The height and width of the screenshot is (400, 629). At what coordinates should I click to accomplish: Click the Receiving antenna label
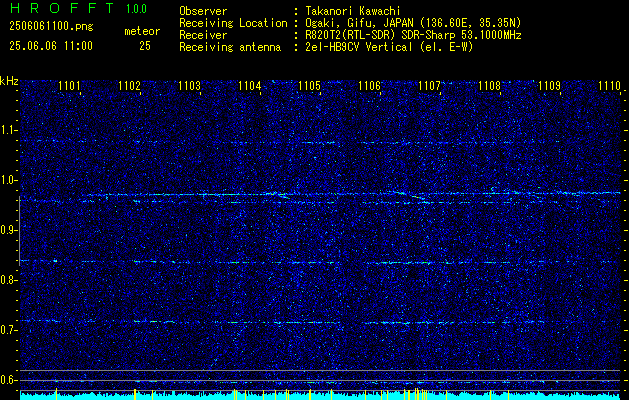(230, 47)
